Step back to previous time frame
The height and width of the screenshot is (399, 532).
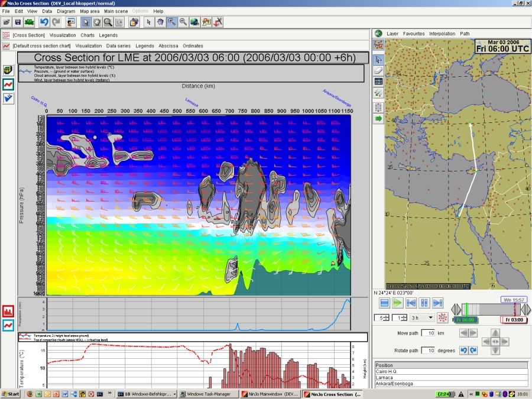(x=411, y=303)
